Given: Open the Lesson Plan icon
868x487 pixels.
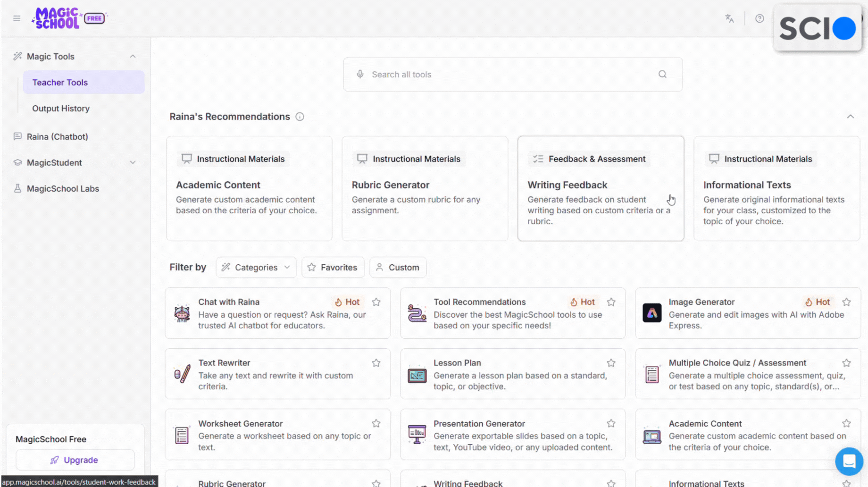Looking at the screenshot, I should (417, 375).
